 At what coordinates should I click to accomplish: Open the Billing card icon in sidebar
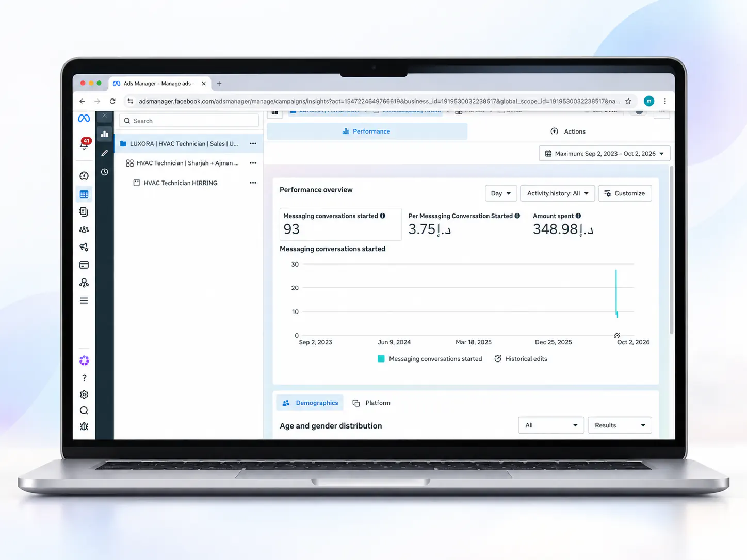(x=84, y=265)
